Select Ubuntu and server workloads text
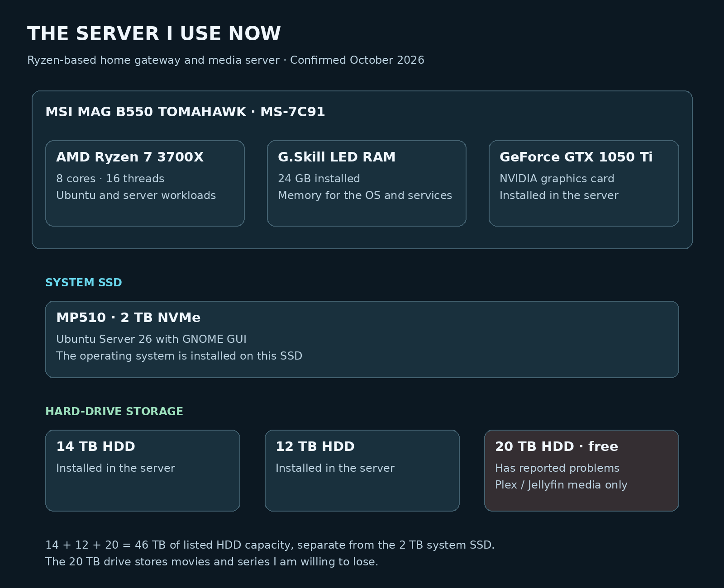This screenshot has width=724, height=588. click(x=136, y=195)
